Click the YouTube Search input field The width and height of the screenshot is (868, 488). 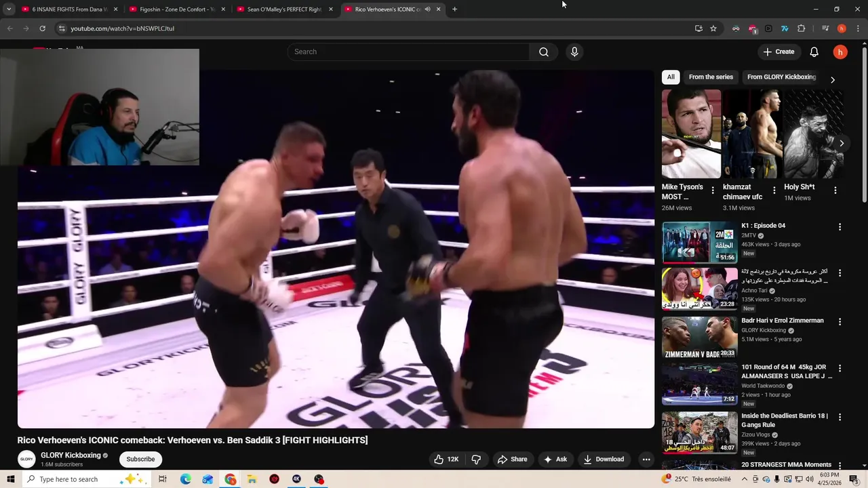[409, 52]
